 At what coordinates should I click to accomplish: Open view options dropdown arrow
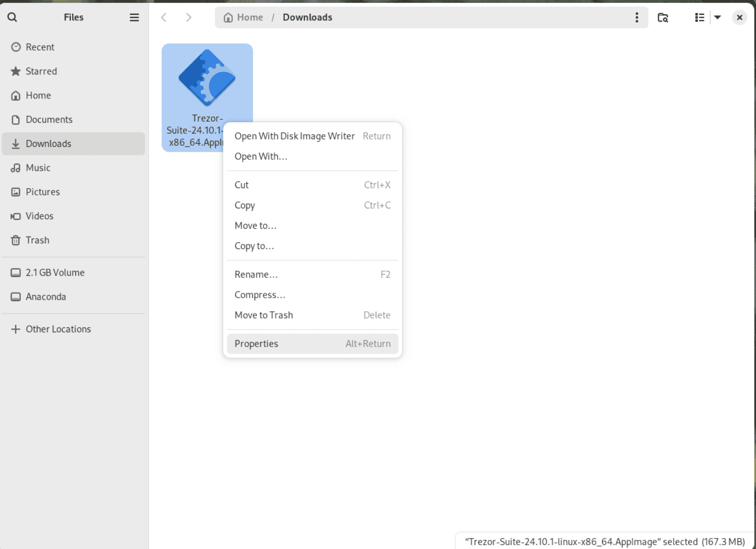(x=718, y=18)
